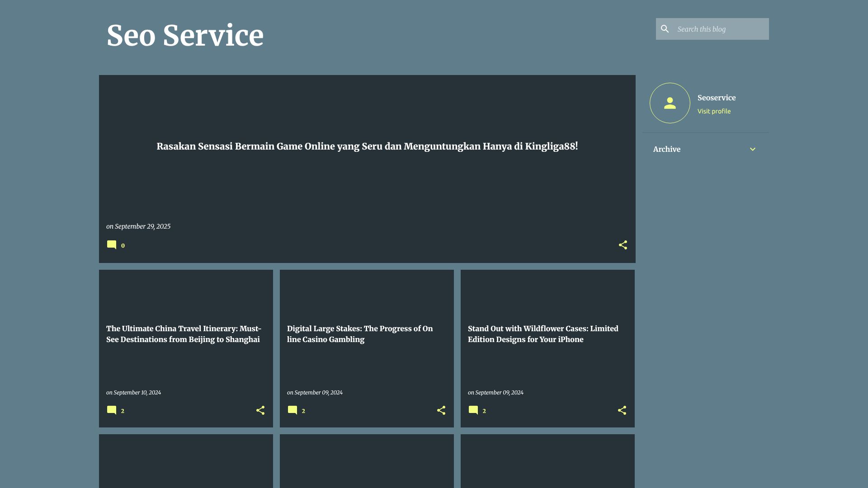
Task: Expand the Archive section chevron
Action: click(x=753, y=149)
